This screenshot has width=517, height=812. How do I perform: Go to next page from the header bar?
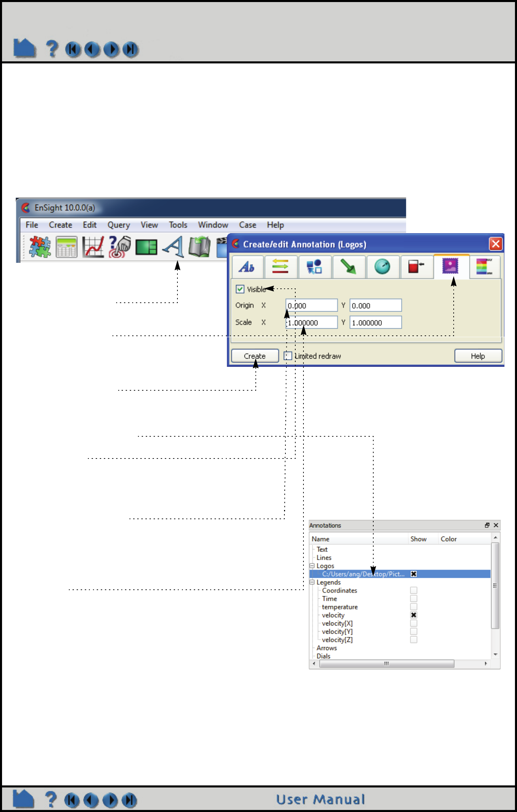tap(111, 49)
